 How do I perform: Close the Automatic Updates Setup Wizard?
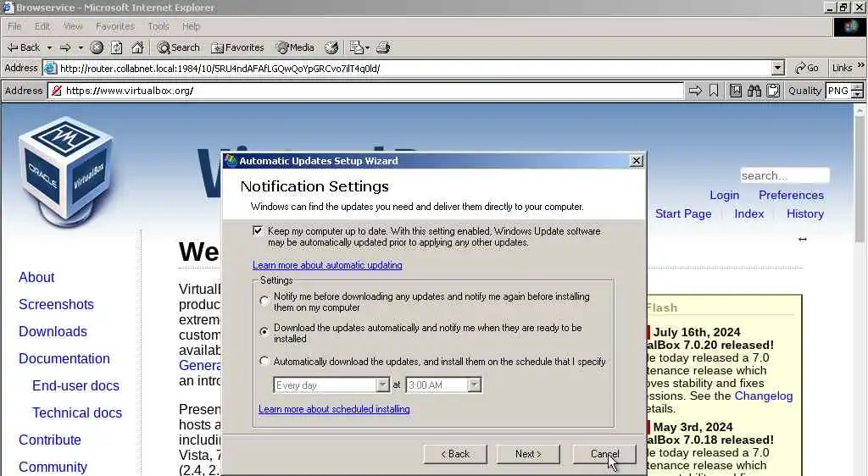tap(637, 160)
